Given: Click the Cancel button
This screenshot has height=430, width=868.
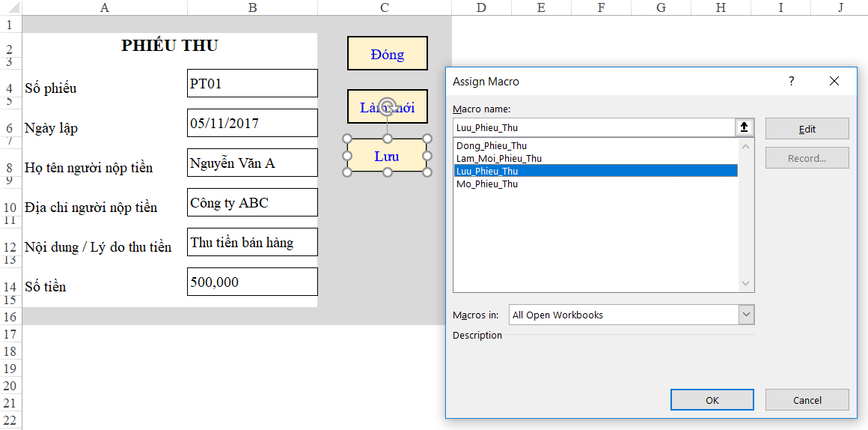Looking at the screenshot, I should (x=807, y=400).
